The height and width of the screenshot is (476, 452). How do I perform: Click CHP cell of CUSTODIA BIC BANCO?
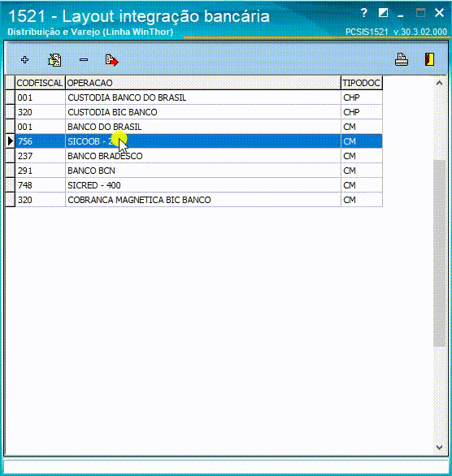[x=362, y=112]
